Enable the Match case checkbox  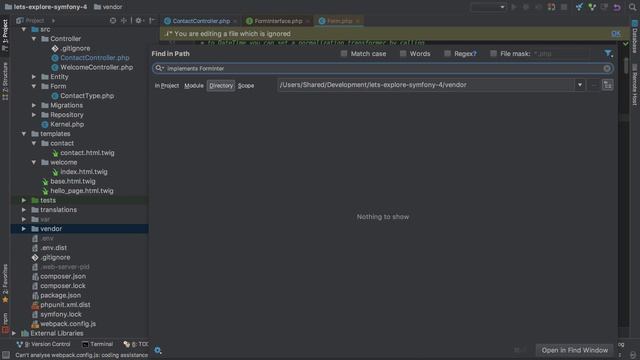click(344, 53)
